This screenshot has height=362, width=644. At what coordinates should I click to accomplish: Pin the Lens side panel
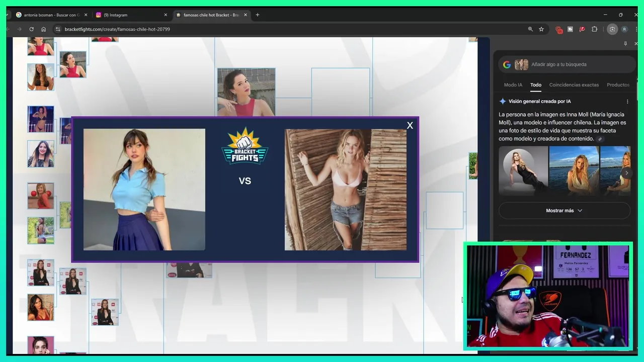(x=625, y=44)
